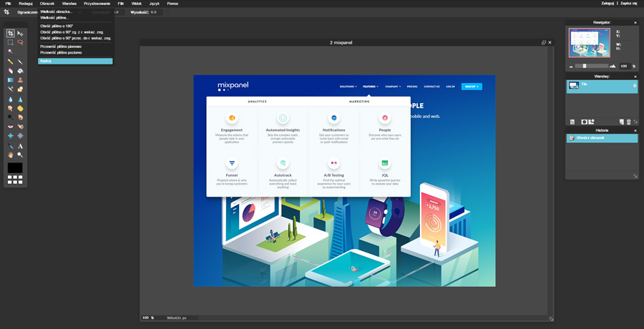
Task: Select the Clone Stamp tool
Action: coord(20,79)
